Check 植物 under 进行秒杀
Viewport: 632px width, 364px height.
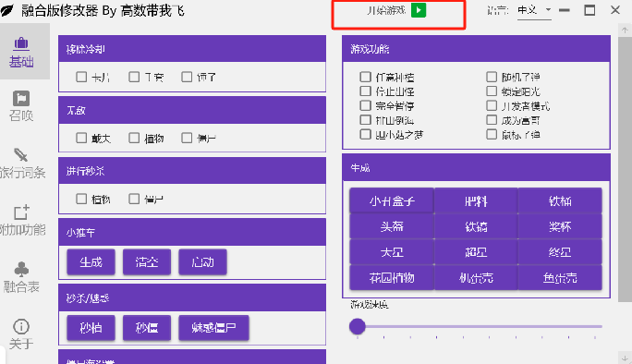81,199
